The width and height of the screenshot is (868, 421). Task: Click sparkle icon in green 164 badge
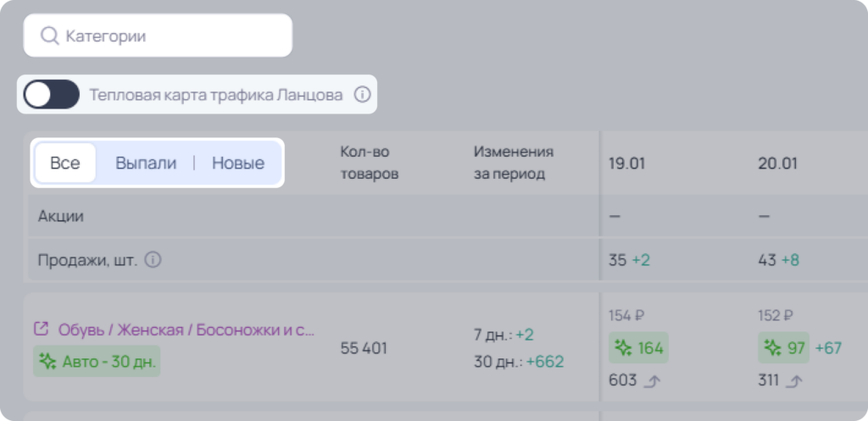pyautogui.click(x=623, y=348)
